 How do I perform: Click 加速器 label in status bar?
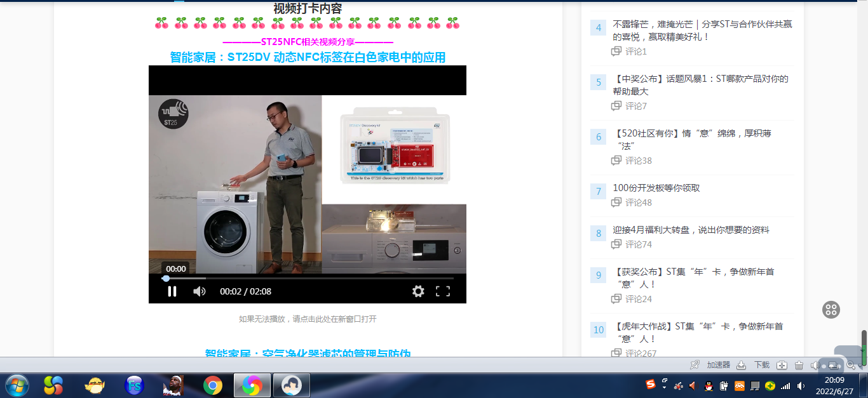click(x=719, y=365)
